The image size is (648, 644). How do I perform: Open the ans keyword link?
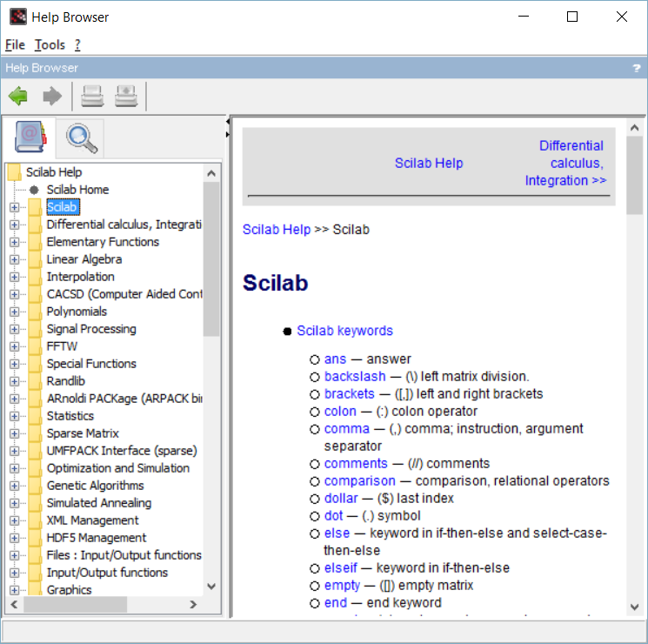(x=335, y=359)
